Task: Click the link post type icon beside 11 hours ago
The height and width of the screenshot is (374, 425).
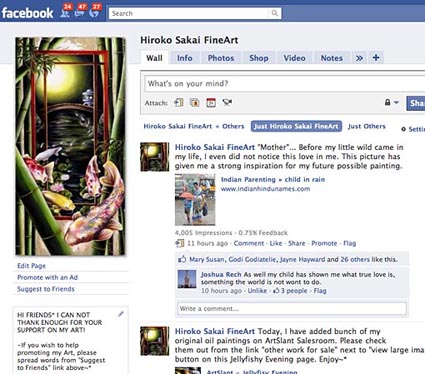Action: coord(179,243)
